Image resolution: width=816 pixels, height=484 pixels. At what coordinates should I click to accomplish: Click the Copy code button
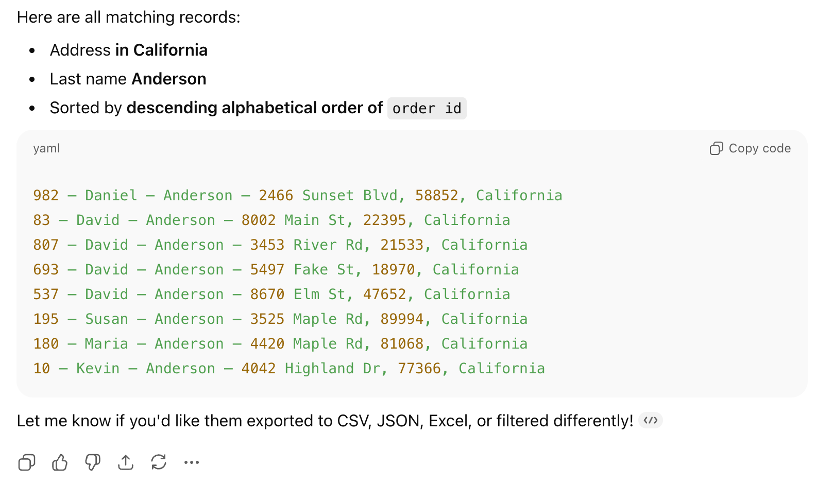[750, 148]
